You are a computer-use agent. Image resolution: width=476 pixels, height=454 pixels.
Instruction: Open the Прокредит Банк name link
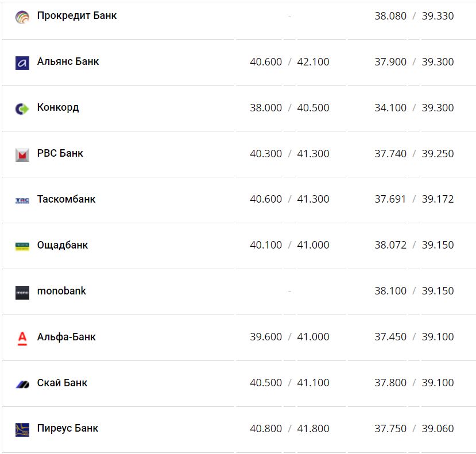pos(77,15)
